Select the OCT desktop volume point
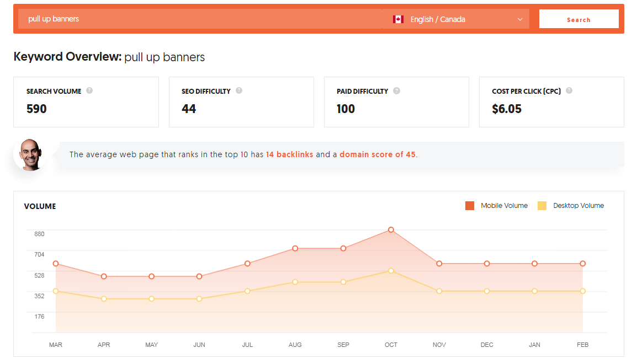The width and height of the screenshot is (637, 364). coord(391,271)
